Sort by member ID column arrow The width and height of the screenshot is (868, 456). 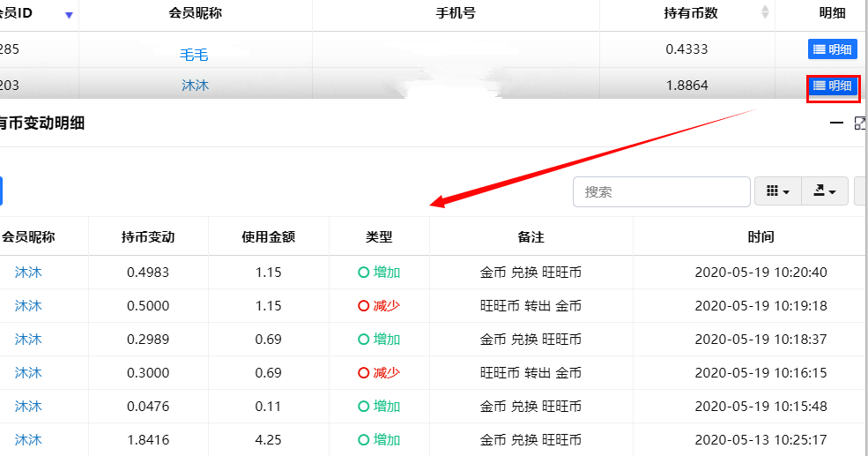pyautogui.click(x=69, y=15)
